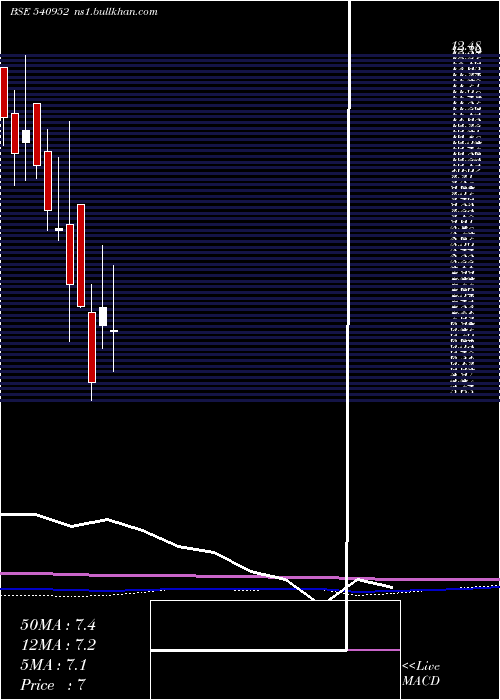Click the BSE 540952 ticker label
The image size is (500, 700).
[40, 12]
